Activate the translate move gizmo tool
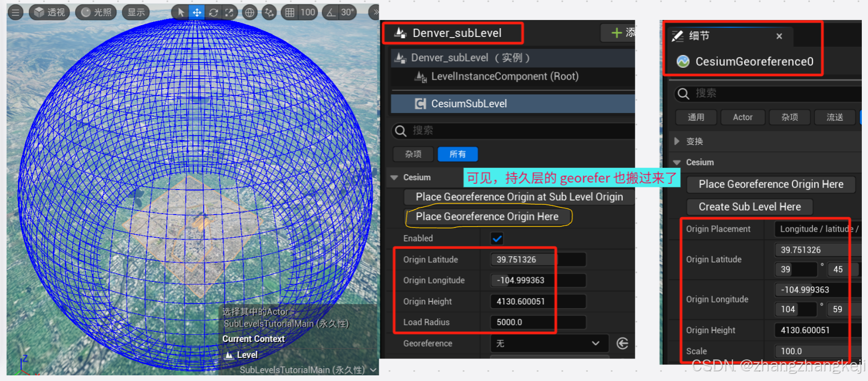 click(x=197, y=12)
